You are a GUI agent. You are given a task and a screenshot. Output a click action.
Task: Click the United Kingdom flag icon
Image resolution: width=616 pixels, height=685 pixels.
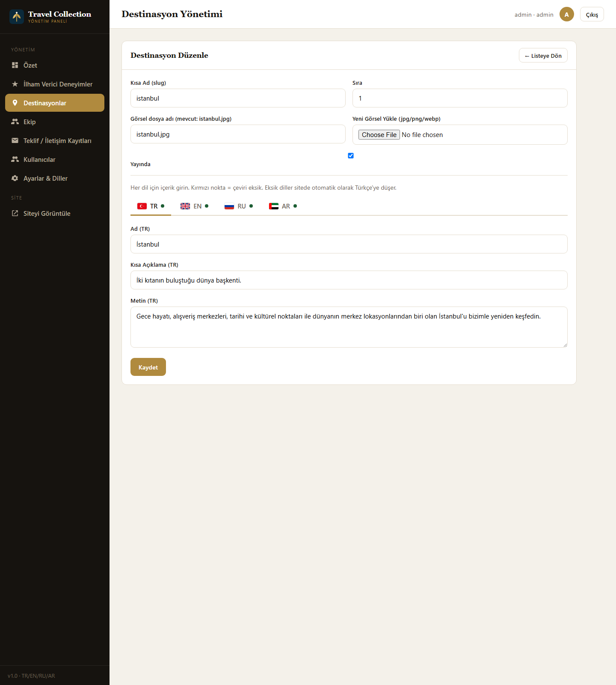[x=185, y=206]
